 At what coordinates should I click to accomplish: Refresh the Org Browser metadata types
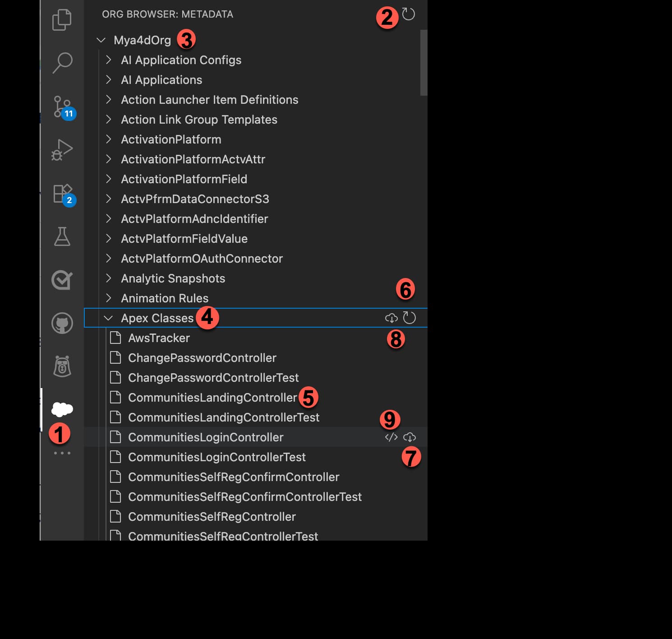pos(409,14)
